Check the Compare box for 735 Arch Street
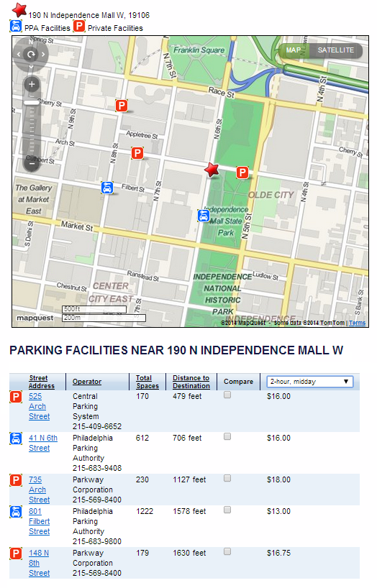 [227, 478]
